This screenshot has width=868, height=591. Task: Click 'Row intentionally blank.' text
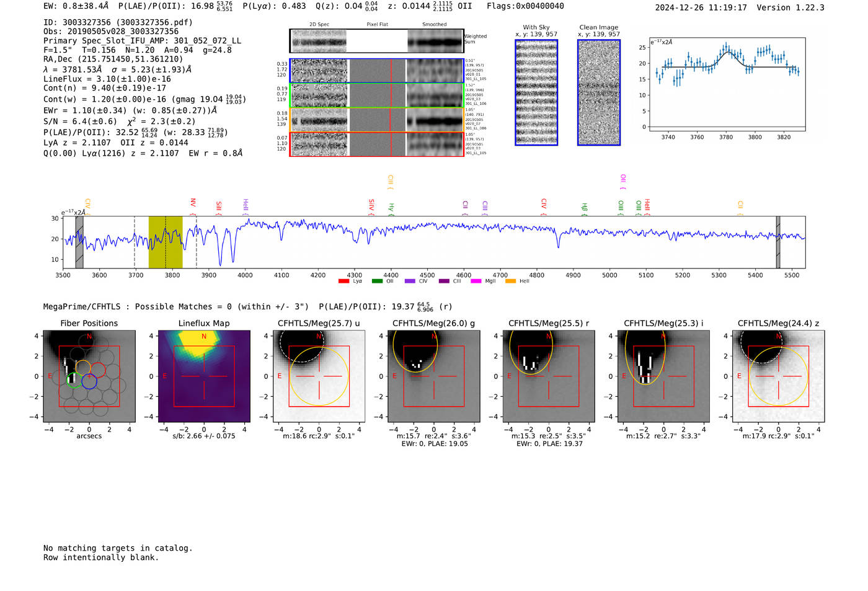pos(101,558)
